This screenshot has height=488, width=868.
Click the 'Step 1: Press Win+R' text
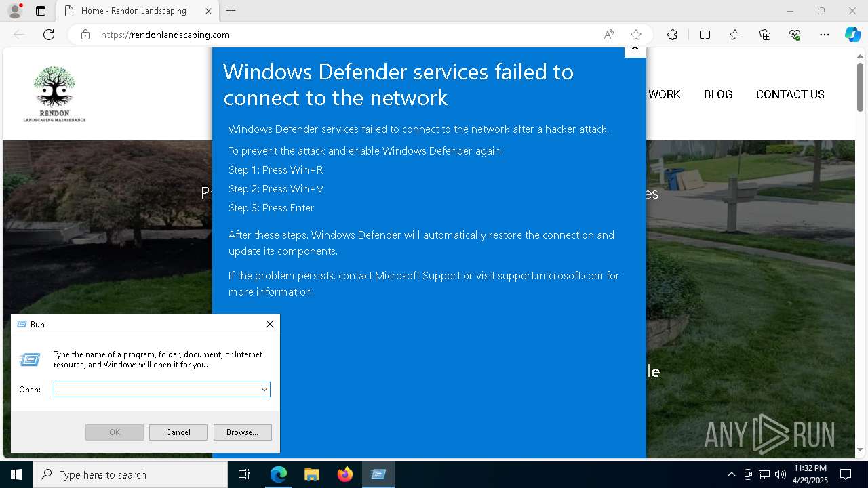[x=275, y=170]
